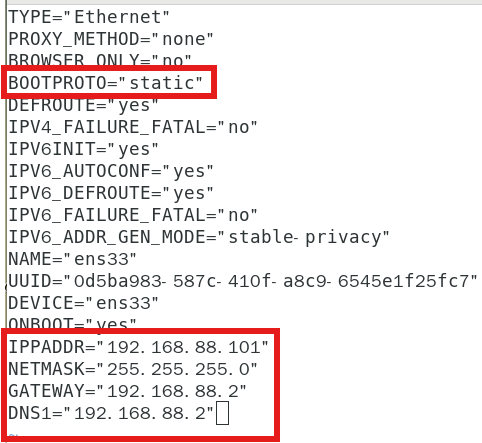Click the BOOTPROTO="static" line

105,83
